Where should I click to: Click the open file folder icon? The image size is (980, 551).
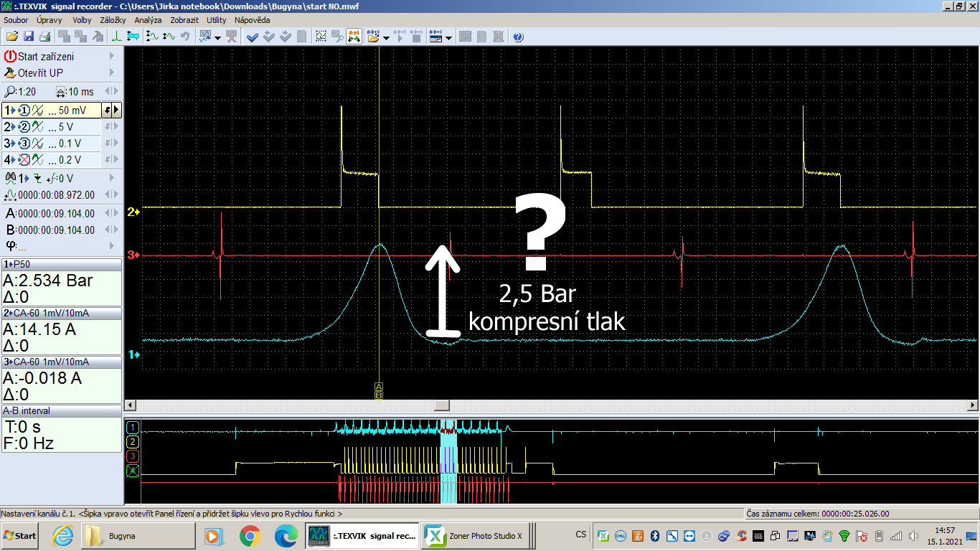12,37
